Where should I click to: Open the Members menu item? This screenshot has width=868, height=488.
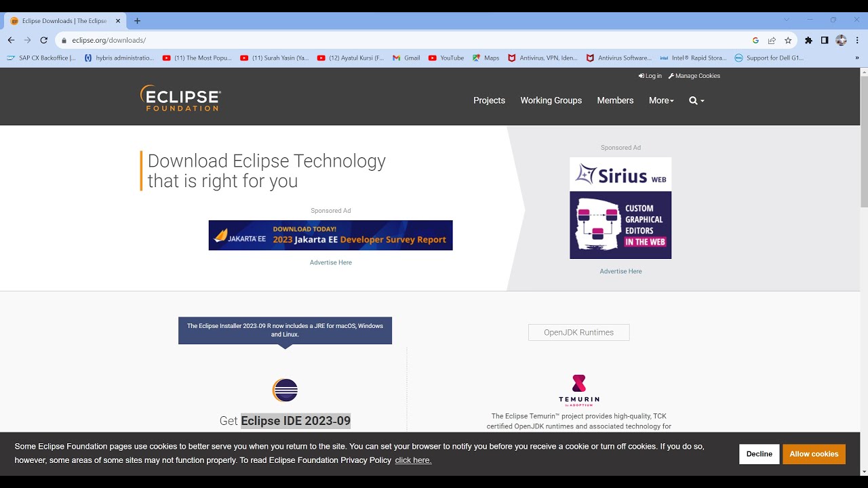pyautogui.click(x=615, y=100)
